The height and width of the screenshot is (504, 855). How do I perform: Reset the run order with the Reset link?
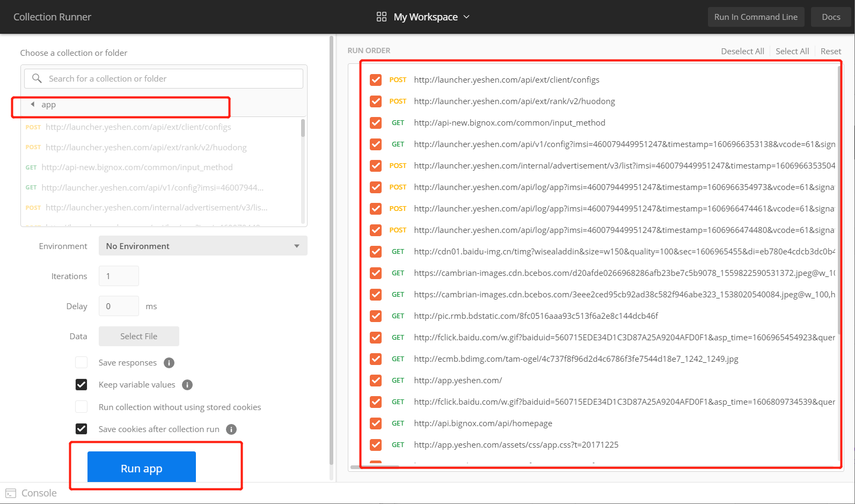pyautogui.click(x=831, y=51)
